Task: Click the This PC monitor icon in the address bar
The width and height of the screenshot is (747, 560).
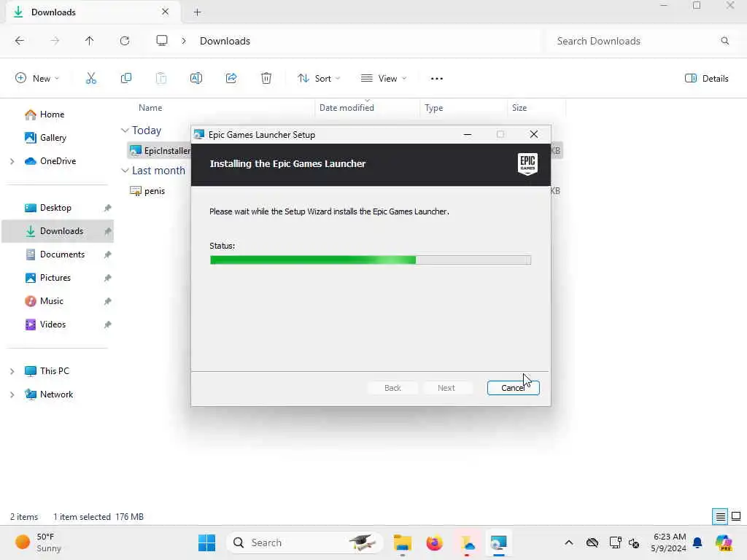Action: (x=162, y=41)
